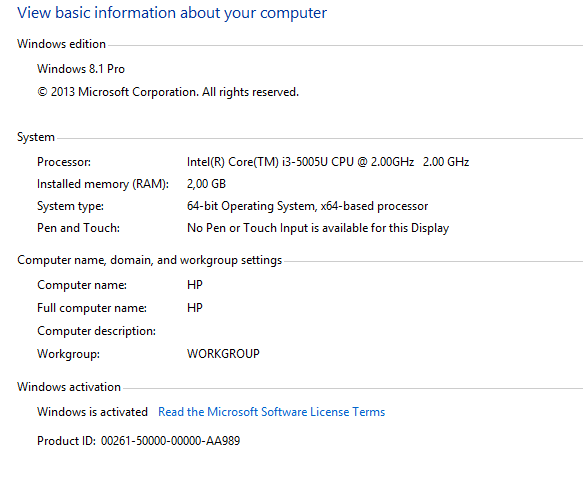Click the '© 2013 Microsoft Corporation' copyright line
Screen dimensions: 583x494
point(168,92)
